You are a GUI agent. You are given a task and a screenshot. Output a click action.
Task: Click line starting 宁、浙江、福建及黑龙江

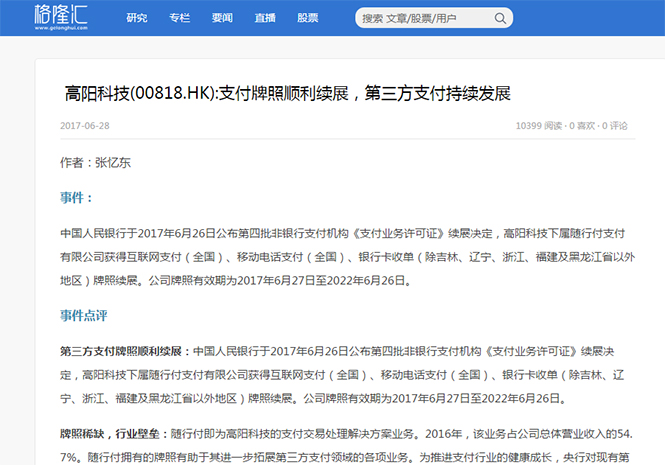pos(313,398)
